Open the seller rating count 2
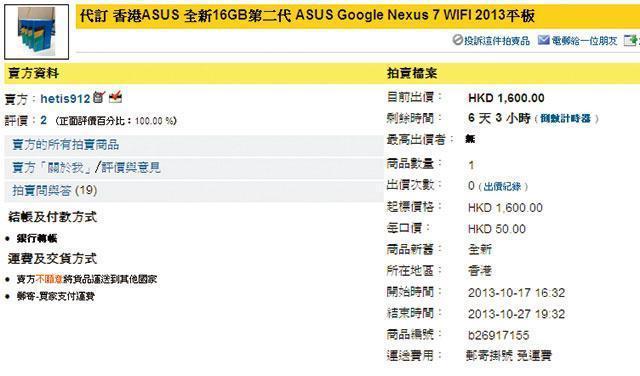 click(x=44, y=120)
